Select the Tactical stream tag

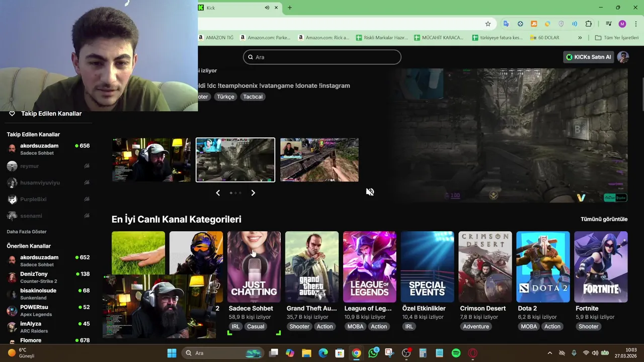coord(253,97)
